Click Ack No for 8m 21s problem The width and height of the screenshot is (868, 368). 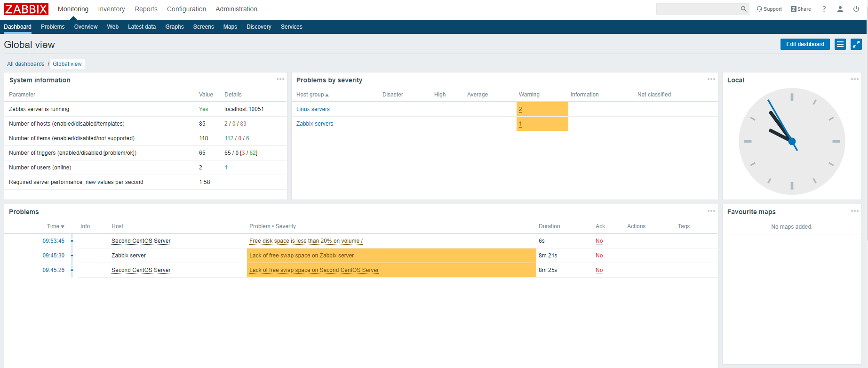pyautogui.click(x=599, y=256)
